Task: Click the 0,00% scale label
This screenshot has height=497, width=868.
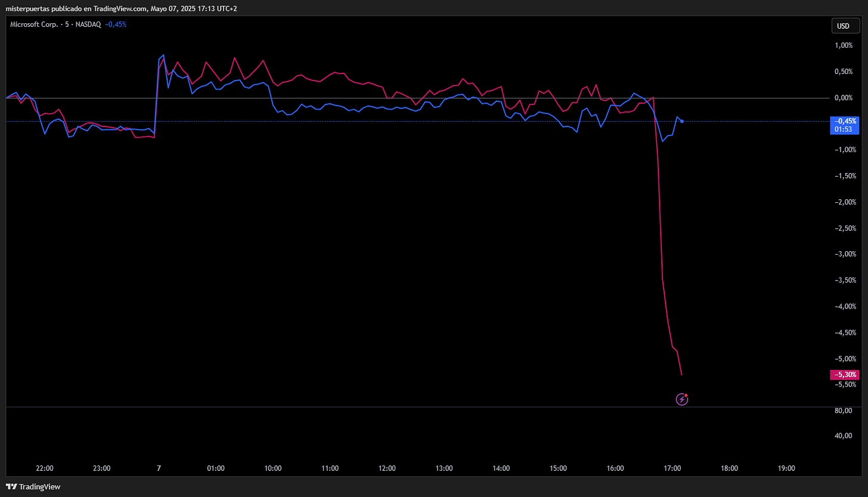Action: (x=844, y=98)
